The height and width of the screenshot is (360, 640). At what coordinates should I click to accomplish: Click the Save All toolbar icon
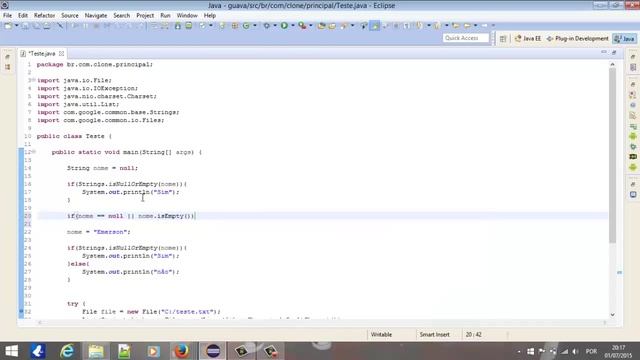pyautogui.click(x=36, y=26)
